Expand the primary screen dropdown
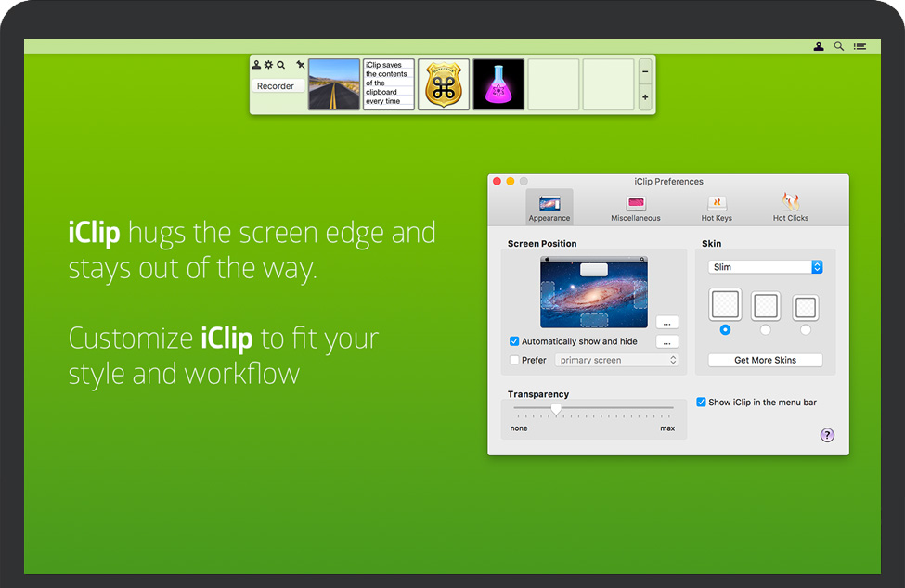The height and width of the screenshot is (588, 905). click(x=617, y=360)
